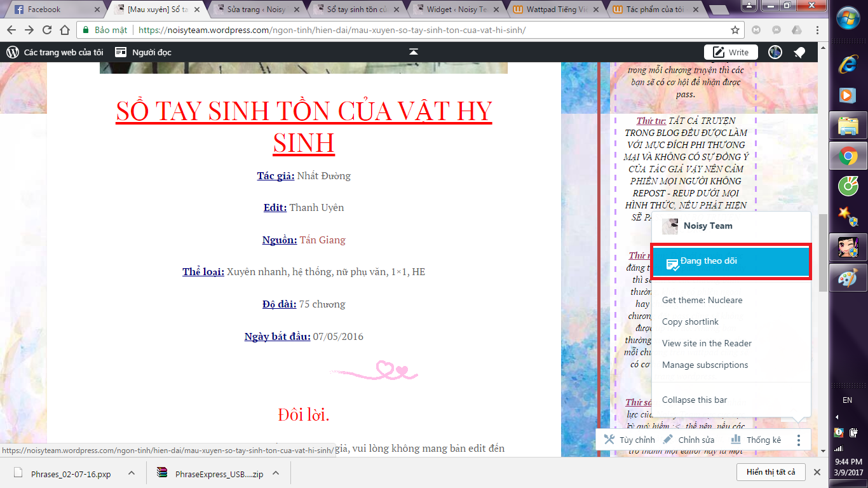The height and width of the screenshot is (488, 868).
Task: Open the action bar three-dot menu
Action: pos(799,440)
